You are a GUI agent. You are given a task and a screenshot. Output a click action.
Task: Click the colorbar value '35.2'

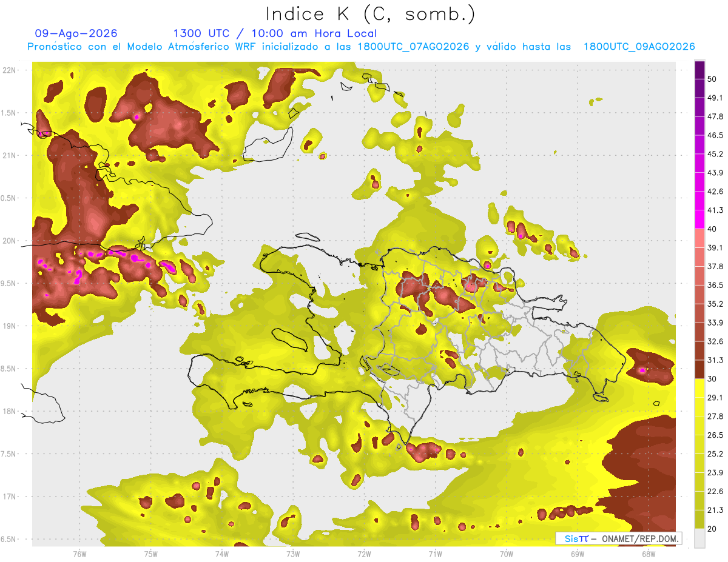715,304
